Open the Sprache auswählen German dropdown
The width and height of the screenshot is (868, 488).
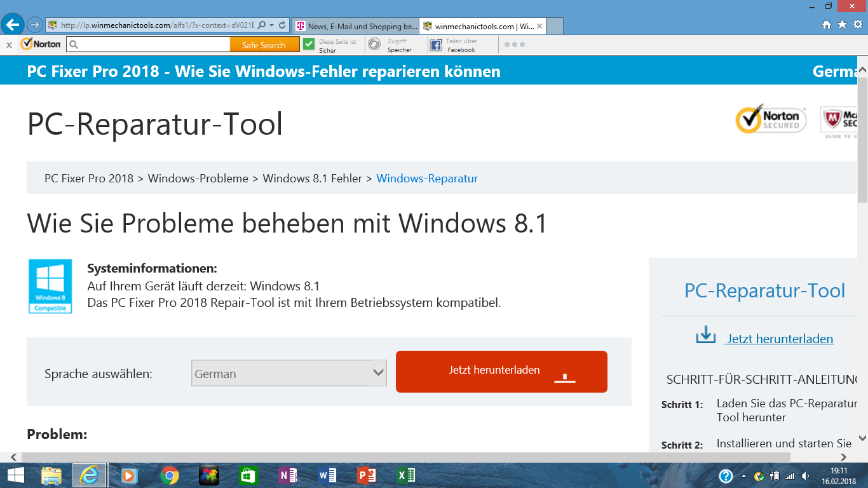(x=289, y=374)
